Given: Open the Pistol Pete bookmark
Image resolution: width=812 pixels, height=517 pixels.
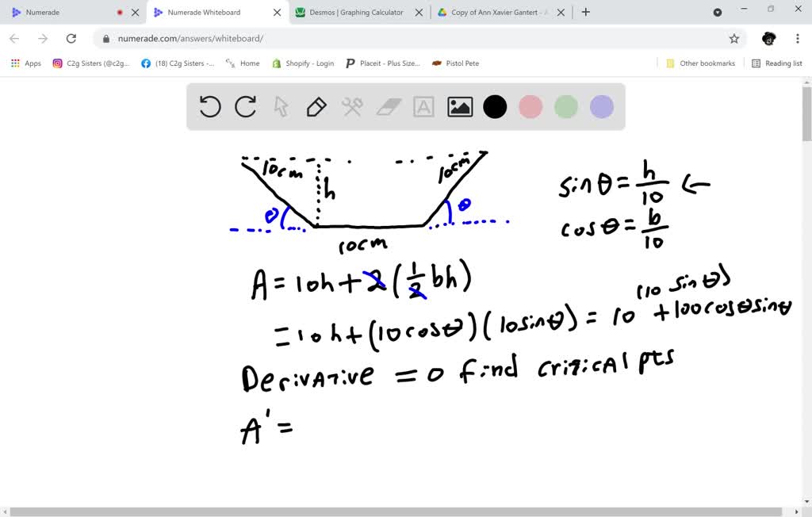Looking at the screenshot, I should pos(455,63).
